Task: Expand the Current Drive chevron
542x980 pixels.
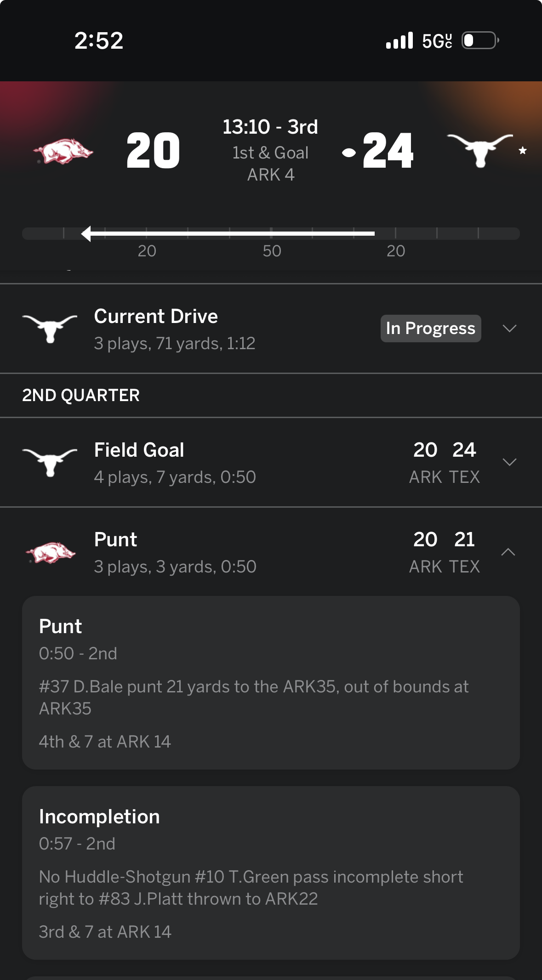Action: 509,329
